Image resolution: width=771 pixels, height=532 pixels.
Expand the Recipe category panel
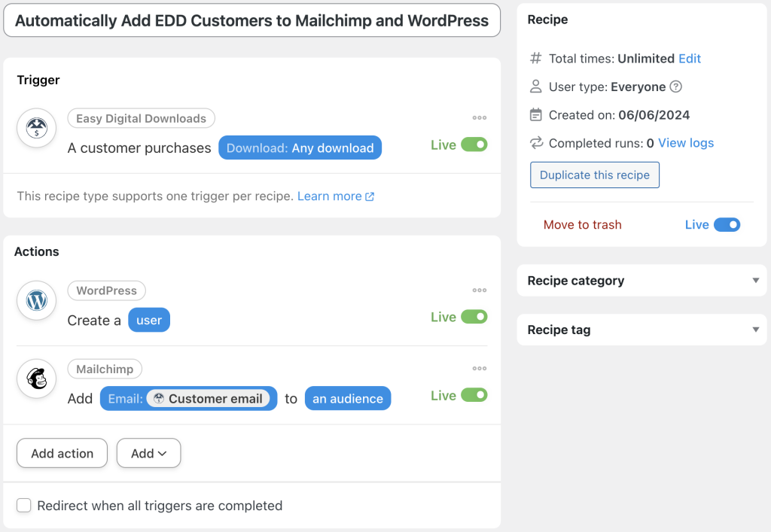coord(756,280)
